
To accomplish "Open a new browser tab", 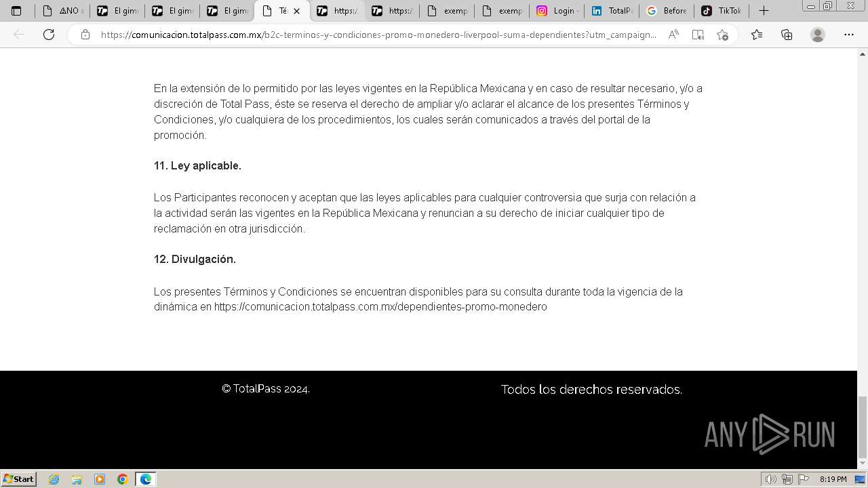I will click(x=764, y=11).
